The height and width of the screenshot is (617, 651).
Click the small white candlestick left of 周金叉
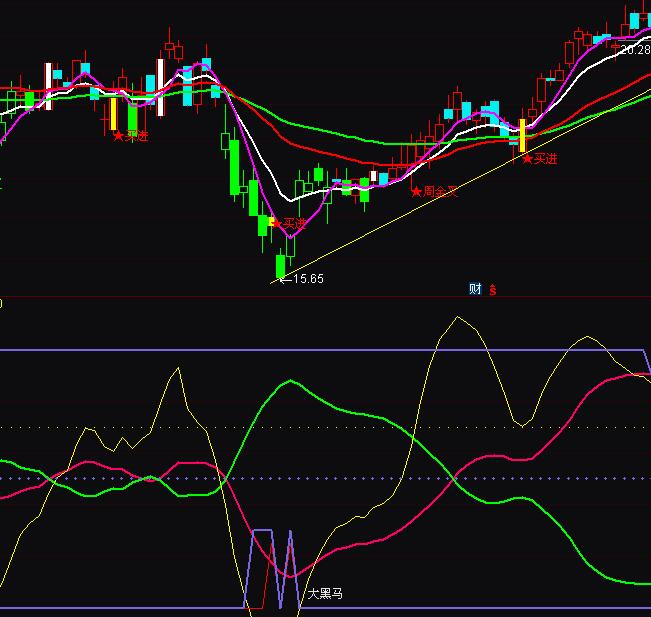(x=374, y=178)
